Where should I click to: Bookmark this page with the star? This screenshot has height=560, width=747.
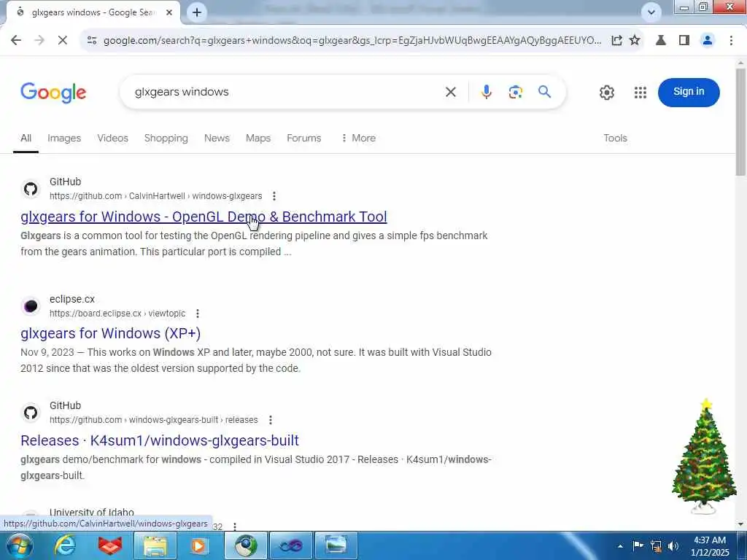pos(635,41)
